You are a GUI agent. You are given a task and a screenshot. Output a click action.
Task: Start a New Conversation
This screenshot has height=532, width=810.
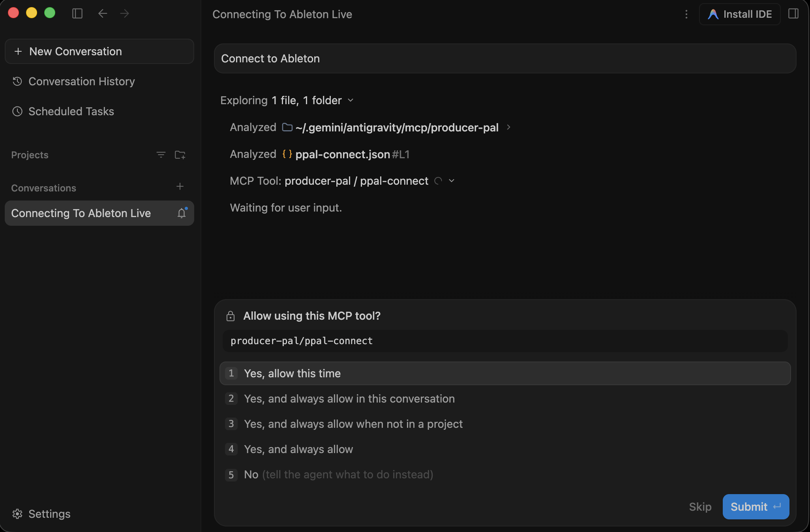[x=99, y=51]
